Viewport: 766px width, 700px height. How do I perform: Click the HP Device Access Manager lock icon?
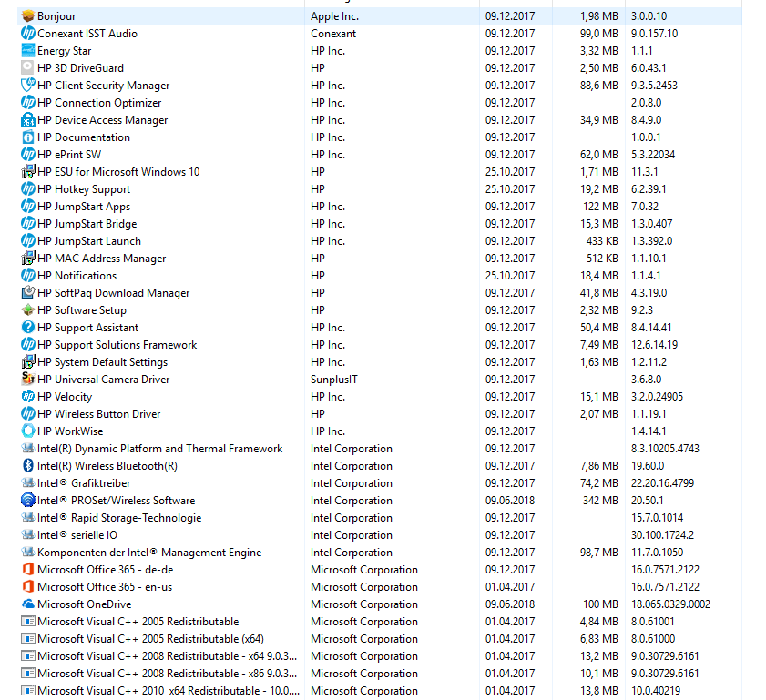point(28,119)
